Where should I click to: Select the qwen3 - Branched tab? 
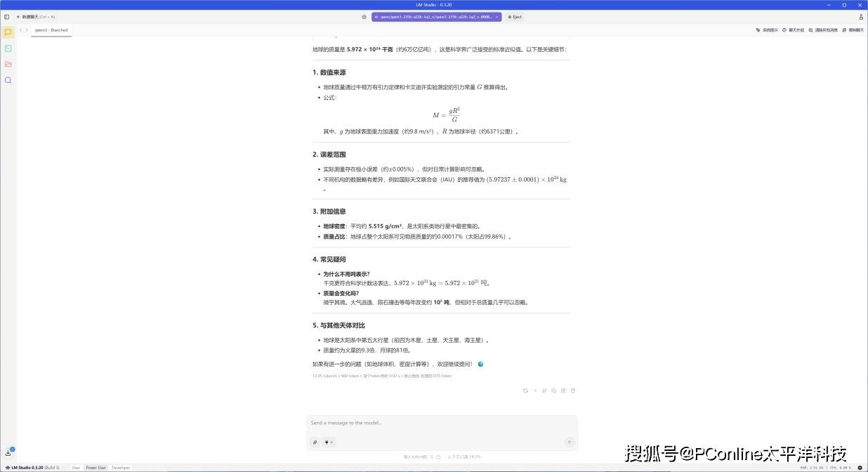tap(51, 30)
